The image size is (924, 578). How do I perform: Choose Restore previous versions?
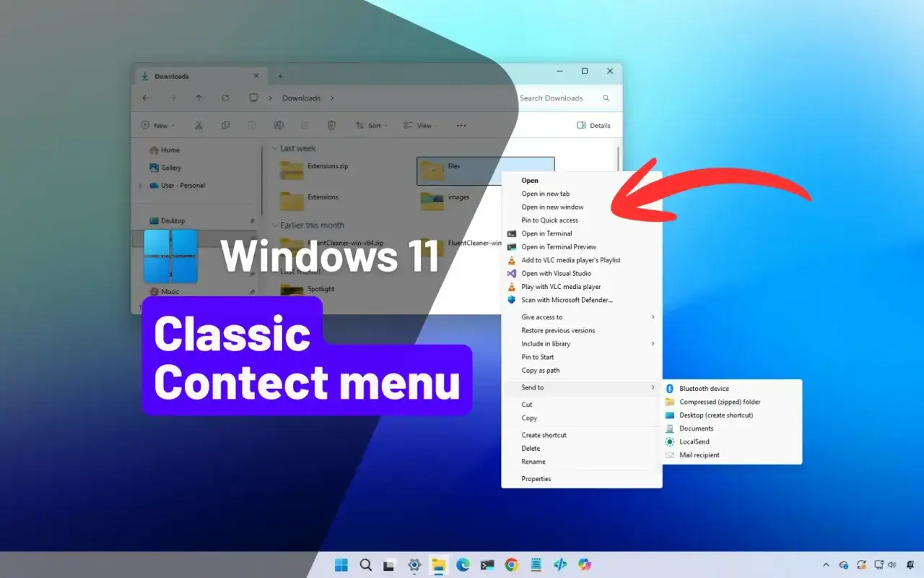(582, 330)
